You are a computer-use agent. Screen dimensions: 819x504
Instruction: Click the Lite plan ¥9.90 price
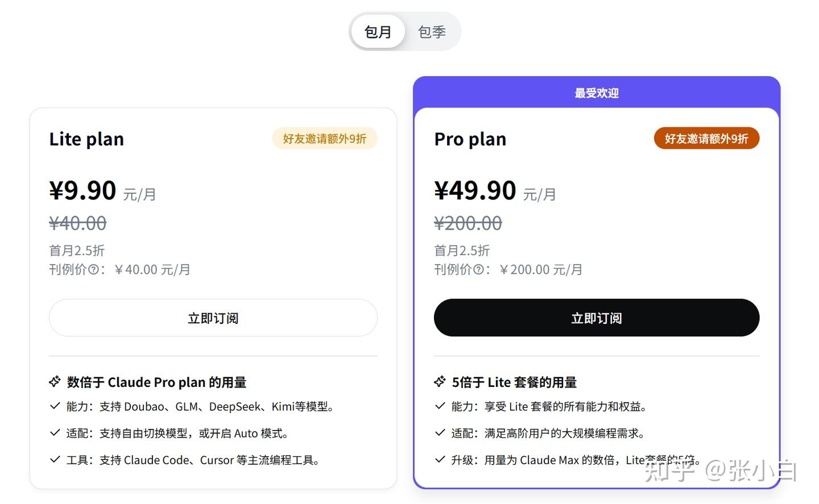[x=83, y=190]
